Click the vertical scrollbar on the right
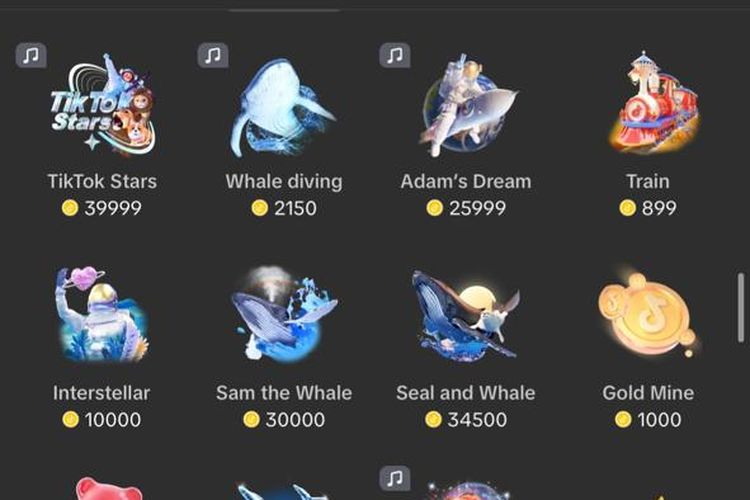Screen dimensions: 750x500 click(x=741, y=307)
